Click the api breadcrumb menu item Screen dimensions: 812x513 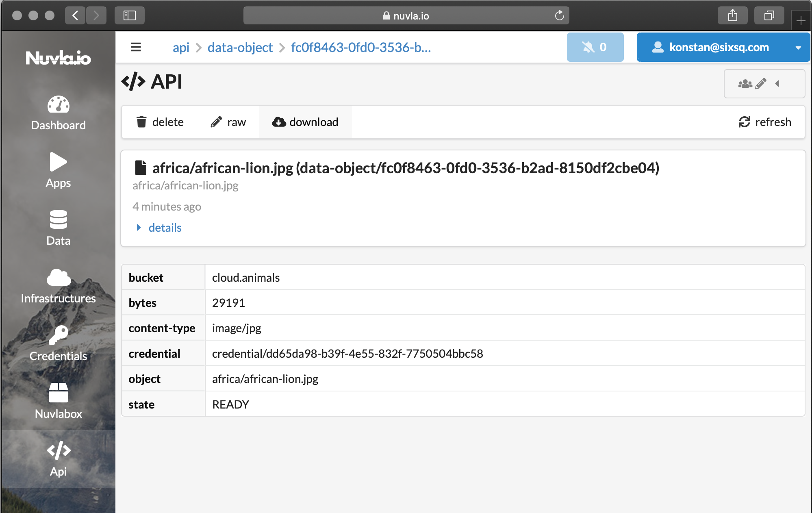(x=181, y=47)
